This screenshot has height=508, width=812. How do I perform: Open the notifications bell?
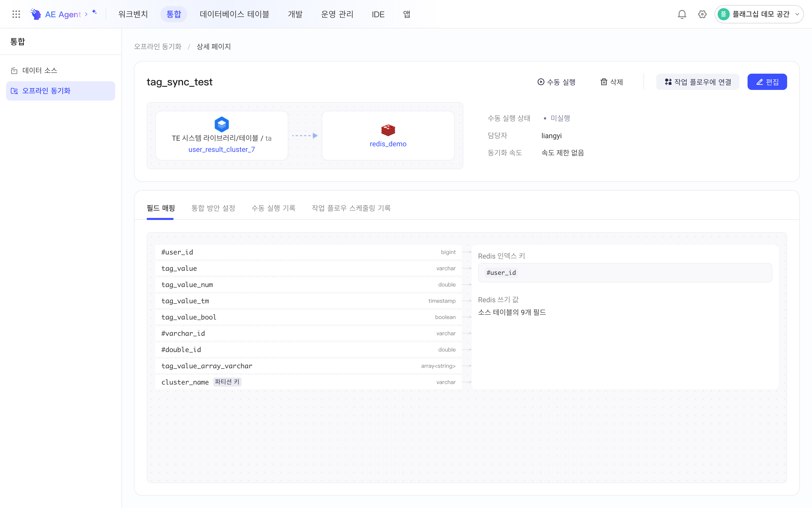682,14
